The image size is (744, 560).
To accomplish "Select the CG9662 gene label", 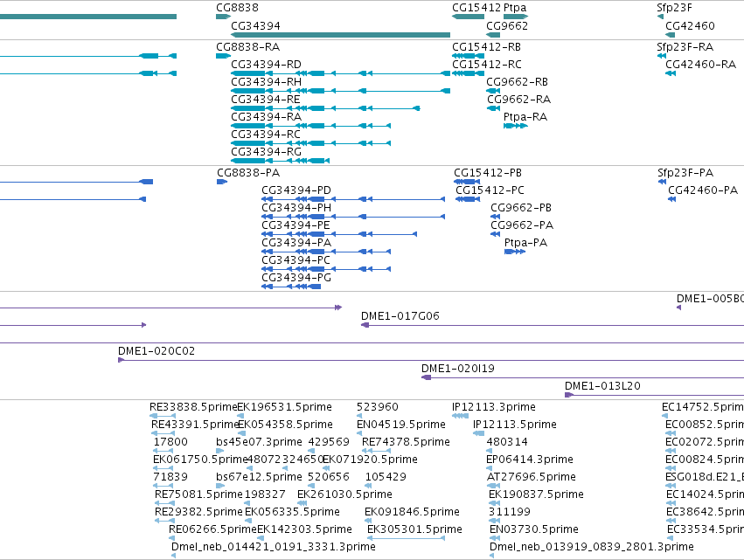I will tap(507, 25).
